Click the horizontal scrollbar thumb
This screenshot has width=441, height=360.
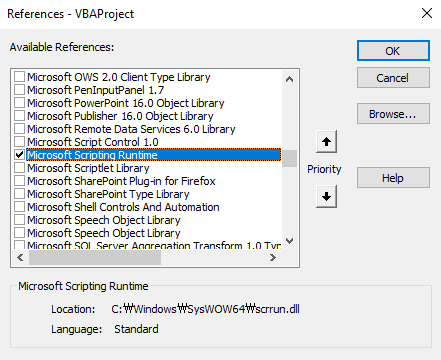click(x=95, y=257)
